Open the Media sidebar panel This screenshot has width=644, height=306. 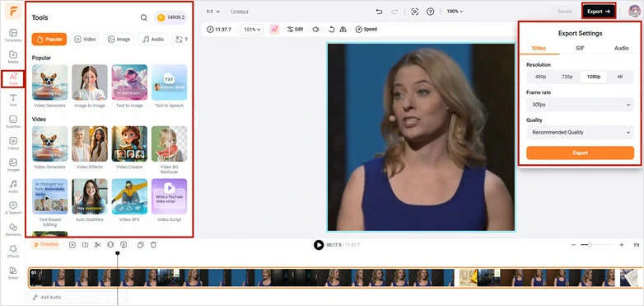coord(12,57)
